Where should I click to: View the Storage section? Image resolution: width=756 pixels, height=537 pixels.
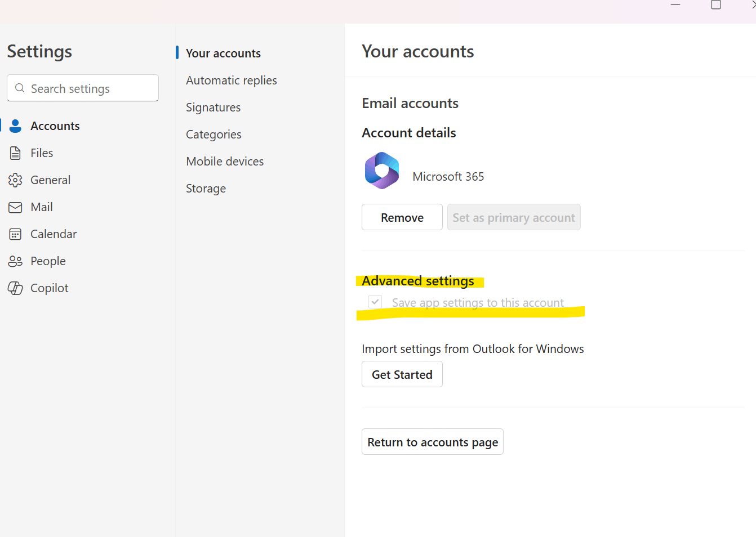[206, 188]
